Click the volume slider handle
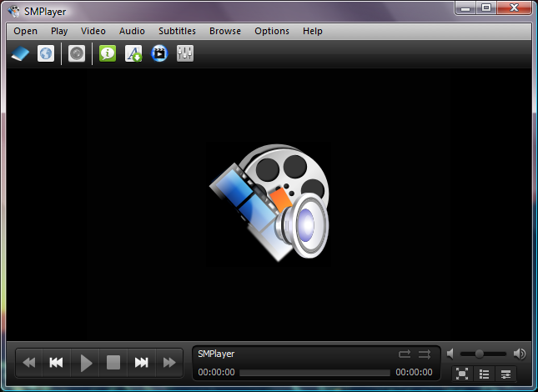This screenshot has width=538, height=392. (479, 354)
